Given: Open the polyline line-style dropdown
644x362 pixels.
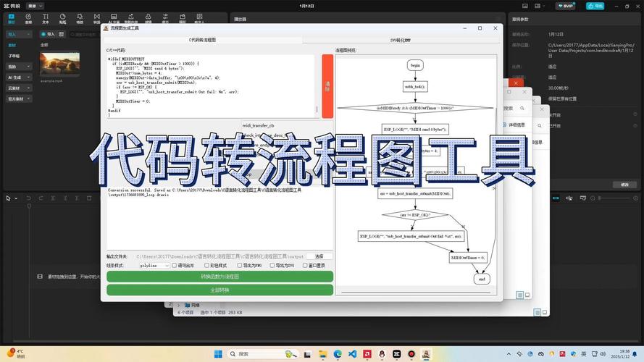Looking at the screenshot, I should click(x=154, y=266).
